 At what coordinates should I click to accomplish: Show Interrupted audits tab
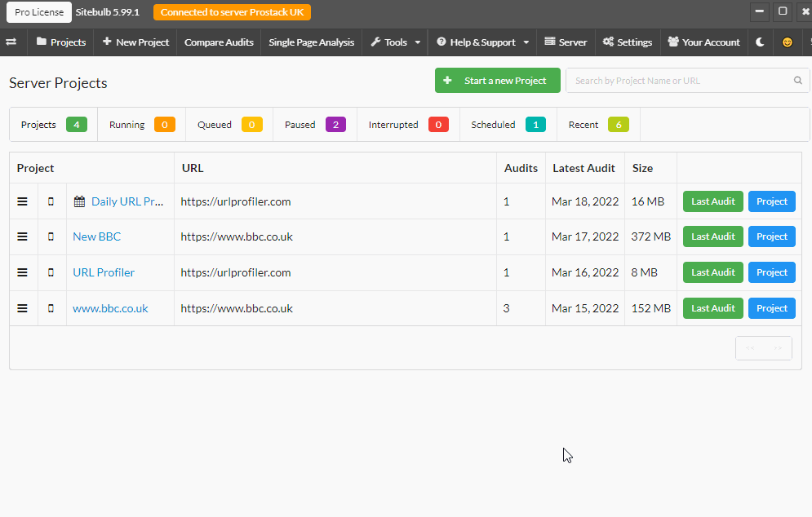408,125
